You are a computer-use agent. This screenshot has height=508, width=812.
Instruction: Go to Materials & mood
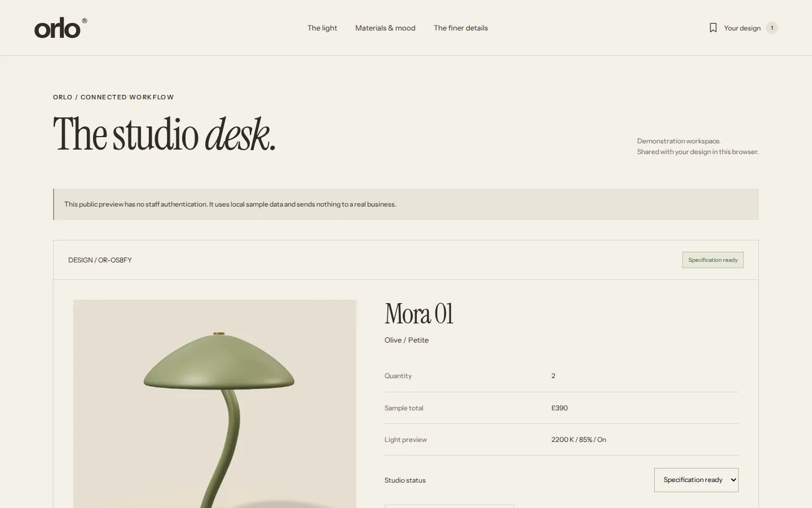385,28
